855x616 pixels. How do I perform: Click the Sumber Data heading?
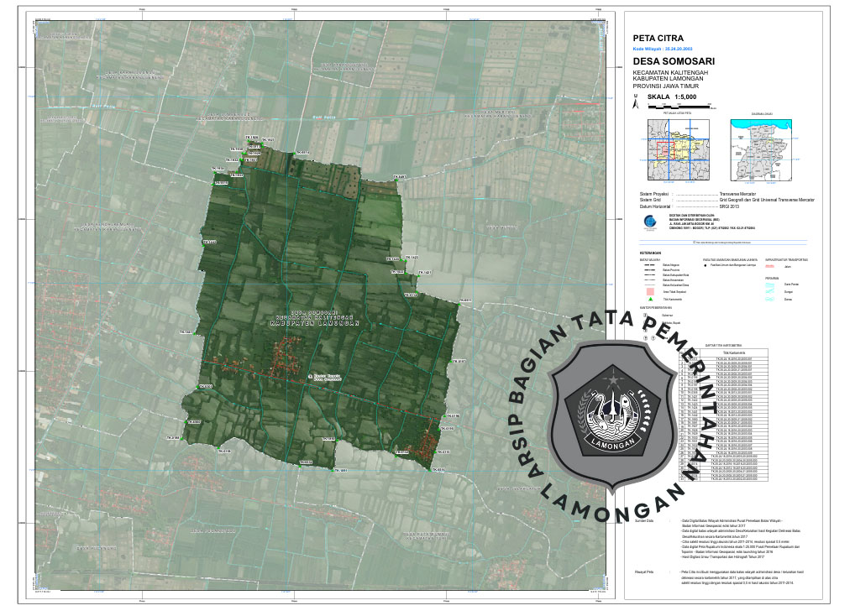tap(645, 521)
